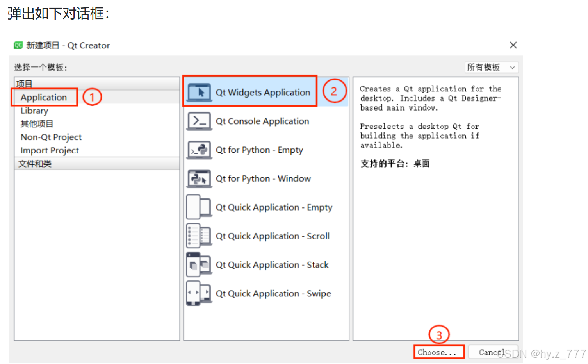
Task: Select the Non-Qt Project category
Action: (51, 137)
